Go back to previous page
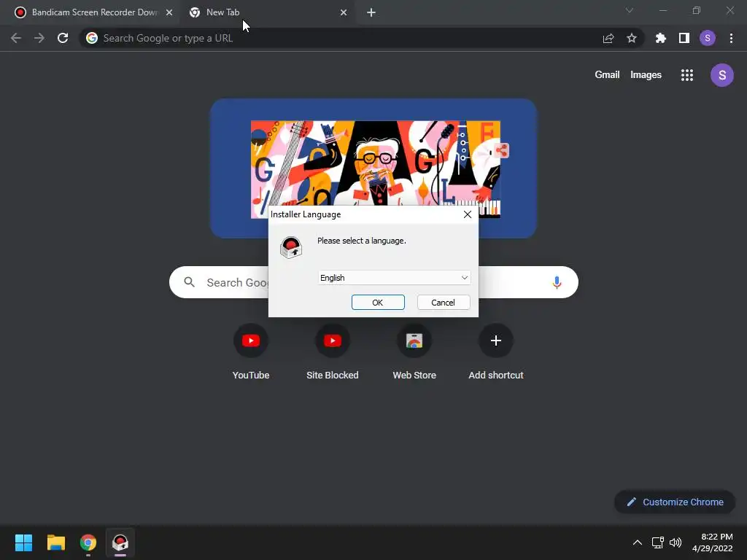747x560 pixels. tap(16, 38)
